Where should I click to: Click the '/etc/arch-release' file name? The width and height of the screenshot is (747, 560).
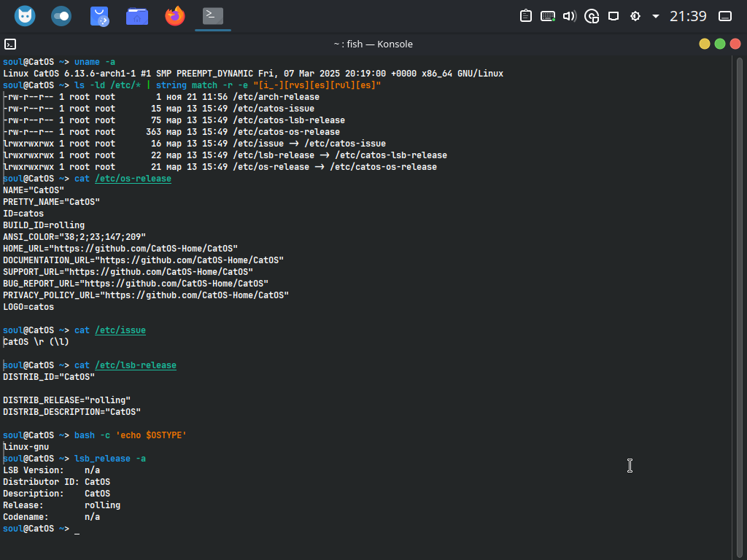tap(276, 97)
